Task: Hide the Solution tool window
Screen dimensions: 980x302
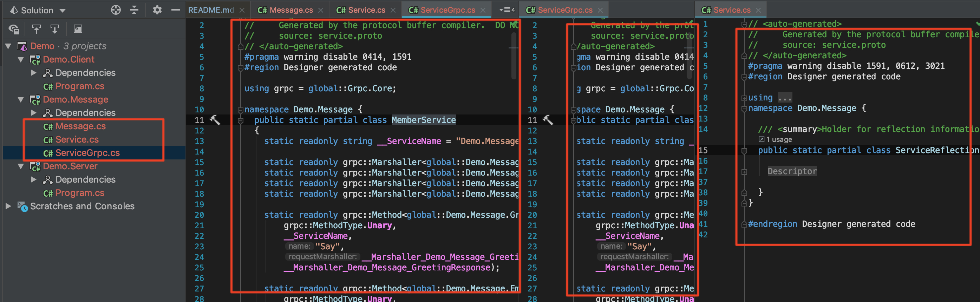Action: point(175,10)
